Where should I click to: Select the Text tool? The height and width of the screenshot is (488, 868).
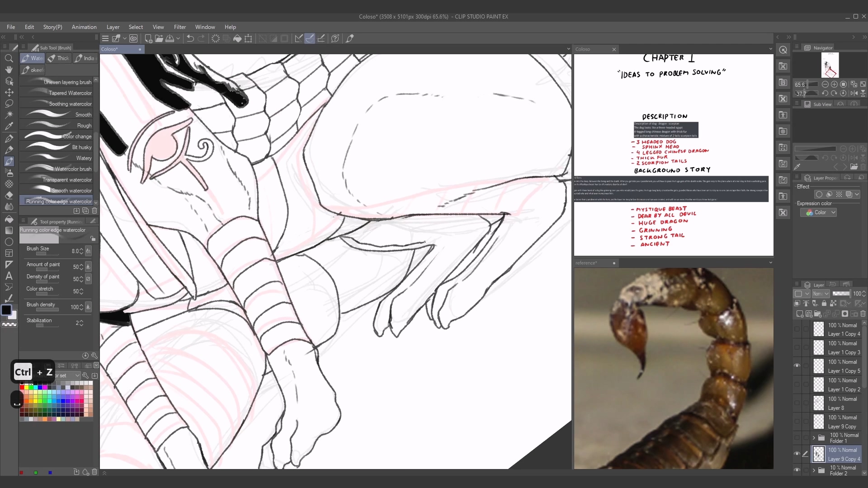point(9,276)
